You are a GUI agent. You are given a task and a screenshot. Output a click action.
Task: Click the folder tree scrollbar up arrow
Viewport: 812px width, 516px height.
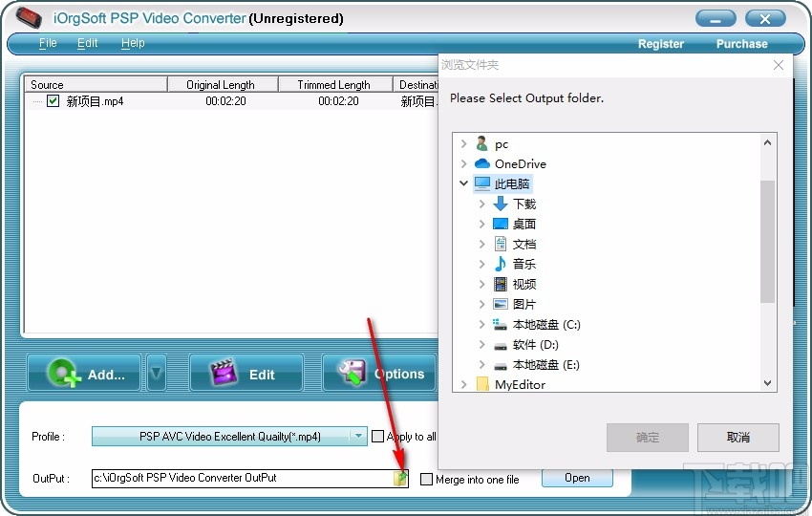point(767,142)
